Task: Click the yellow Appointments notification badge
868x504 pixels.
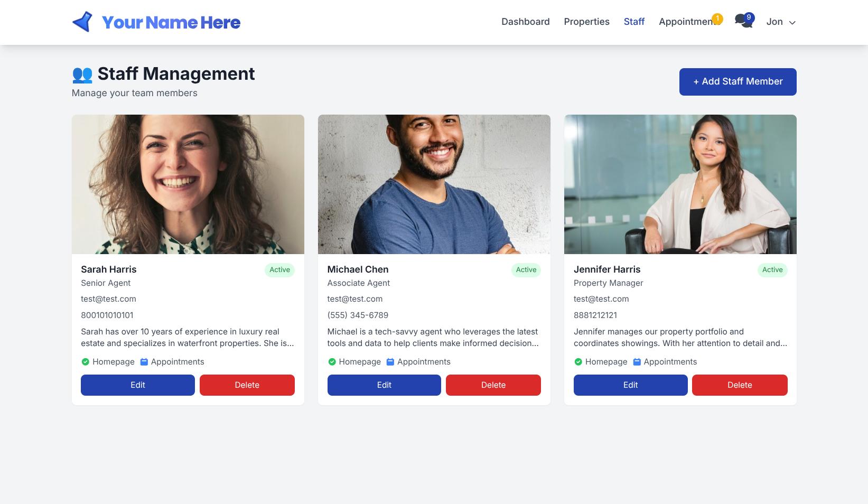Action: (717, 18)
